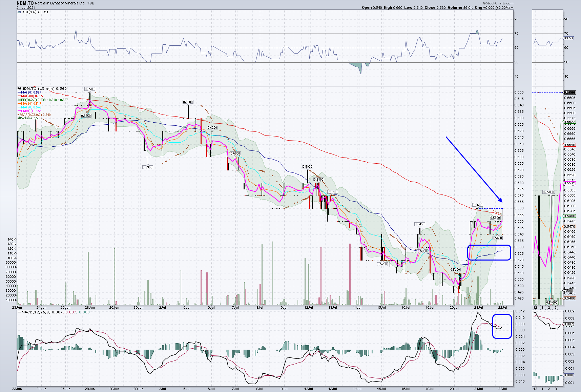This screenshot has height=392, width=581.
Task: Click the NDM.TO ticker symbol header
Action: pyautogui.click(x=25, y=3)
